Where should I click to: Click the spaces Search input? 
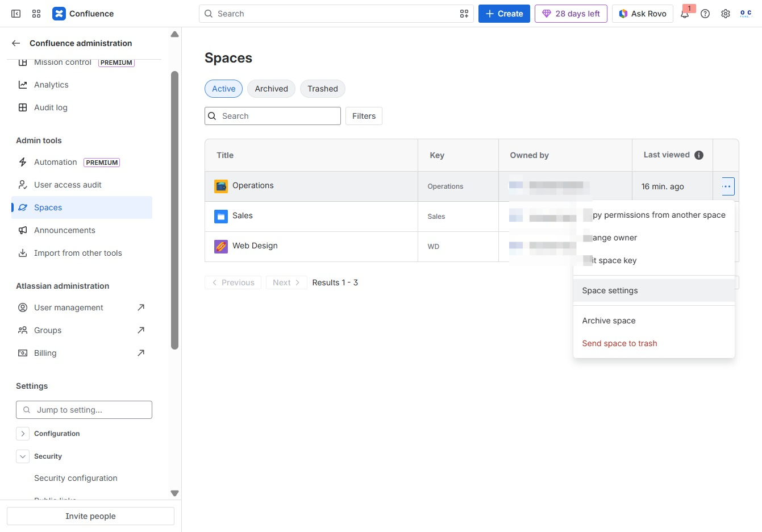click(x=273, y=116)
